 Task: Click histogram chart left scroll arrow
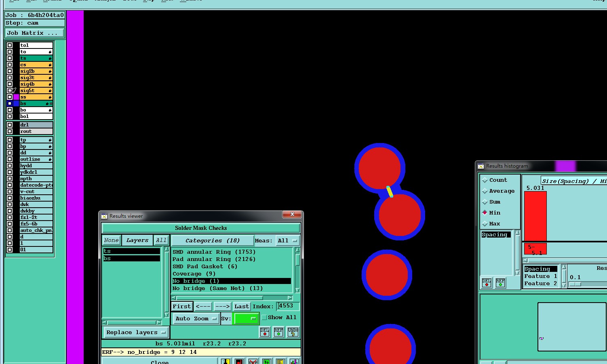coord(525,261)
